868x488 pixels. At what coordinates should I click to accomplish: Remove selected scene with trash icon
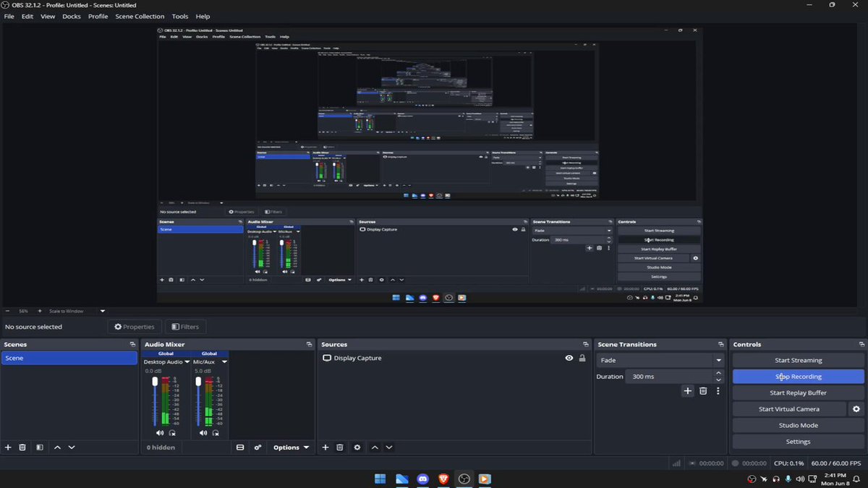click(x=22, y=448)
